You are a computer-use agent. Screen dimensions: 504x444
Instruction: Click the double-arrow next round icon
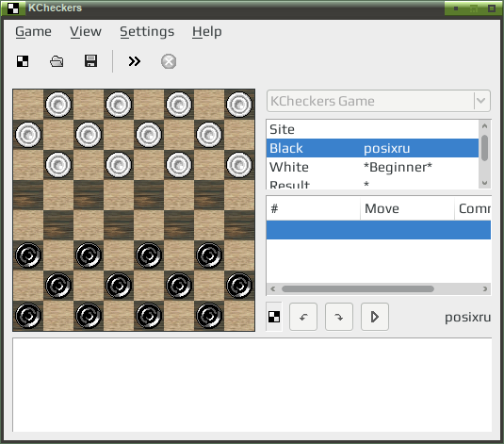135,61
